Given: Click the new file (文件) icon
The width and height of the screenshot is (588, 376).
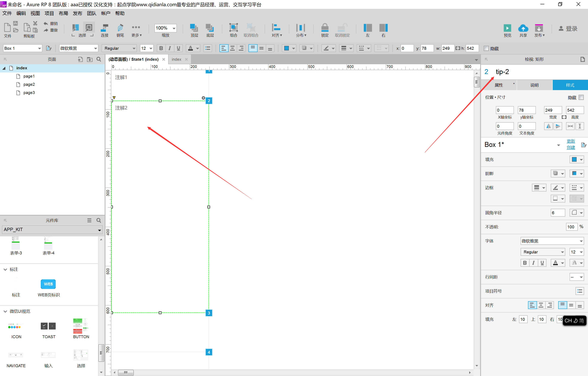Looking at the screenshot, I should click(7, 27).
